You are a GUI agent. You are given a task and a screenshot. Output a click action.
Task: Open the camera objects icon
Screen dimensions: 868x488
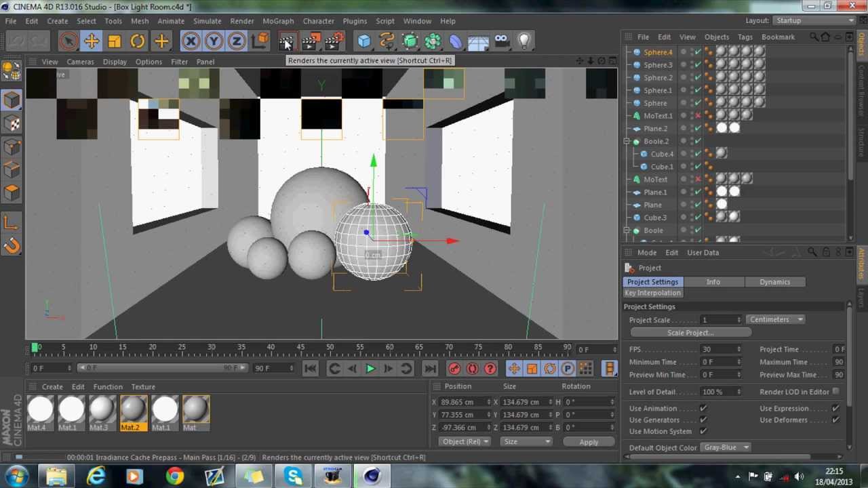502,41
